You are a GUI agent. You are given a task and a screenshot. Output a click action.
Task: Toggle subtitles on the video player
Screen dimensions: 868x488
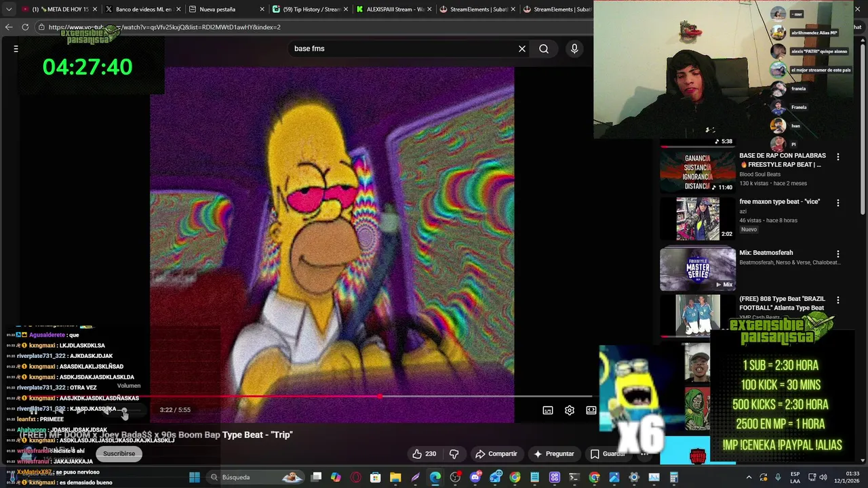pyautogui.click(x=548, y=410)
